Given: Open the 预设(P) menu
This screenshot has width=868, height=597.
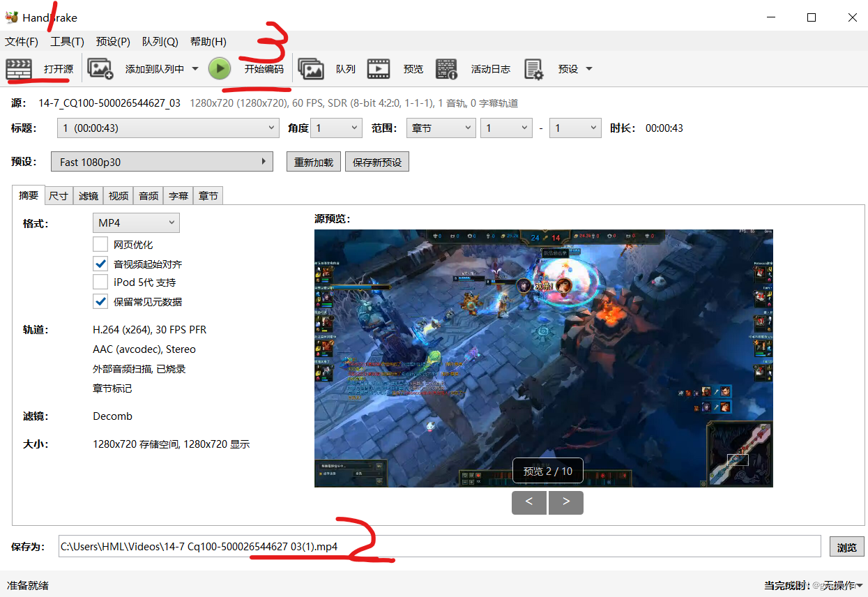Looking at the screenshot, I should coord(113,42).
